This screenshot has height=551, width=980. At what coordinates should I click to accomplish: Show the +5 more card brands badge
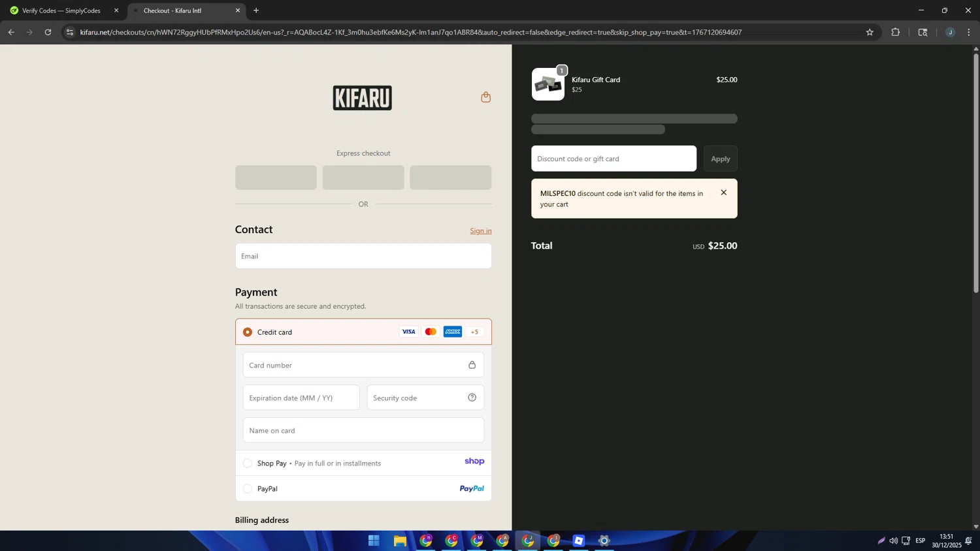point(475,332)
